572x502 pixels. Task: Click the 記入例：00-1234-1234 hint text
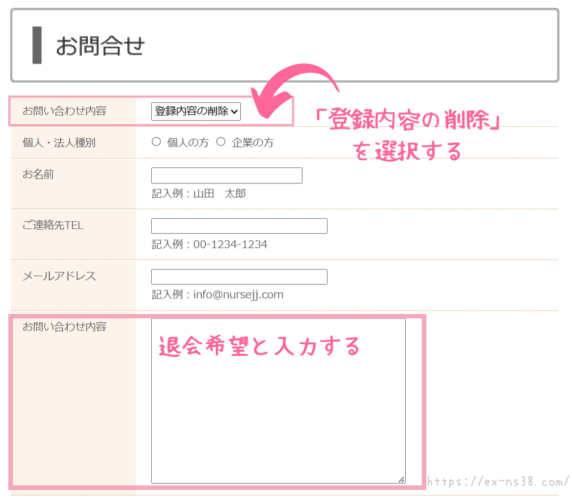click(x=209, y=244)
